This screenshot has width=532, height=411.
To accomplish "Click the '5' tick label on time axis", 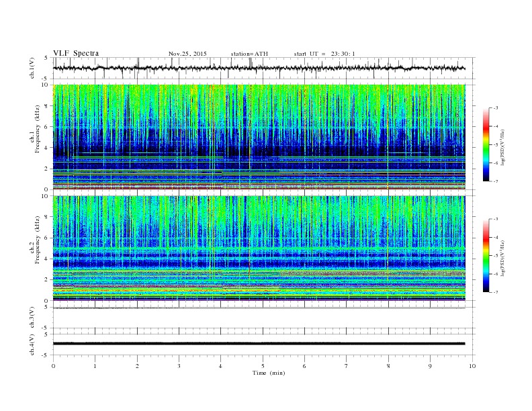I will point(263,366).
